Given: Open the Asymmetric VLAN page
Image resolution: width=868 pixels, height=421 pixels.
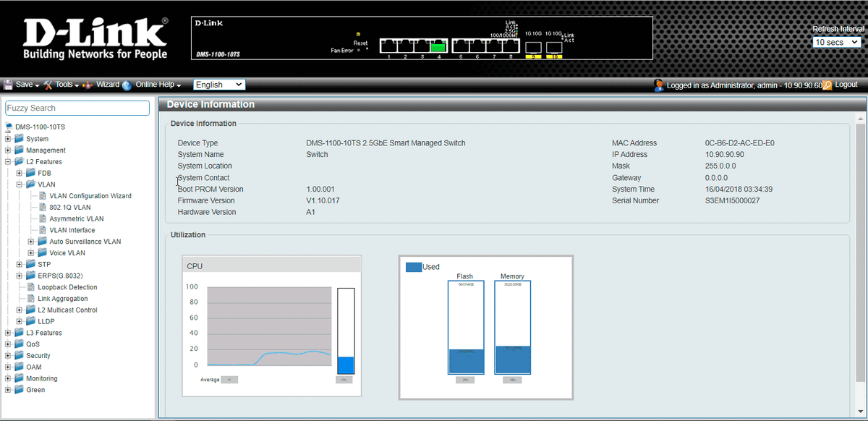Looking at the screenshot, I should 76,218.
